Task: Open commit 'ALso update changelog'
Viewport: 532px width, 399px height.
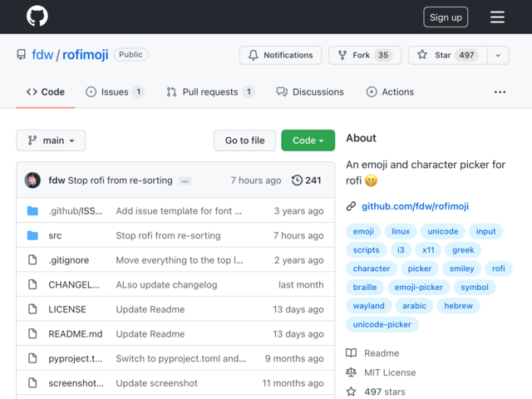Action: (x=166, y=284)
